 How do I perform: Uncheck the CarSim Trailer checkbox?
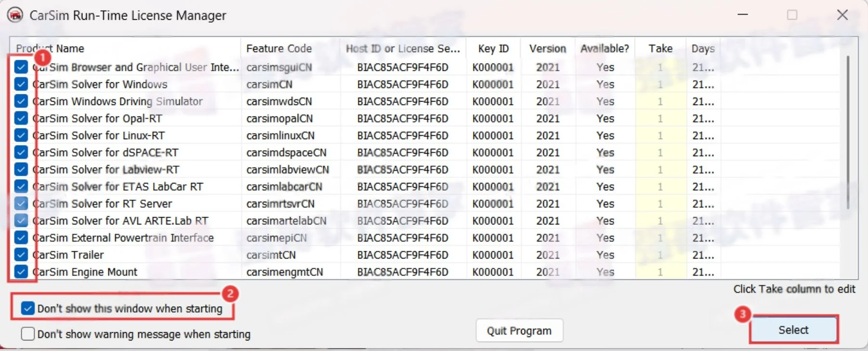(x=21, y=255)
